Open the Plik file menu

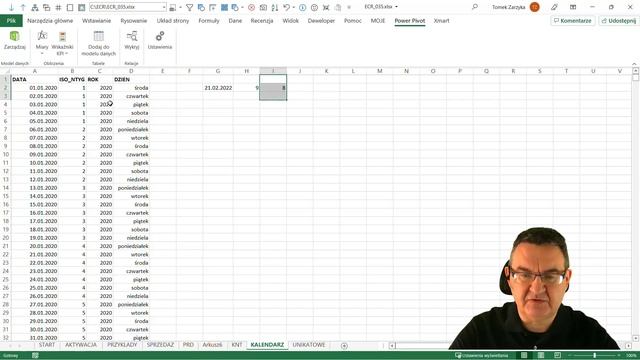click(11, 20)
